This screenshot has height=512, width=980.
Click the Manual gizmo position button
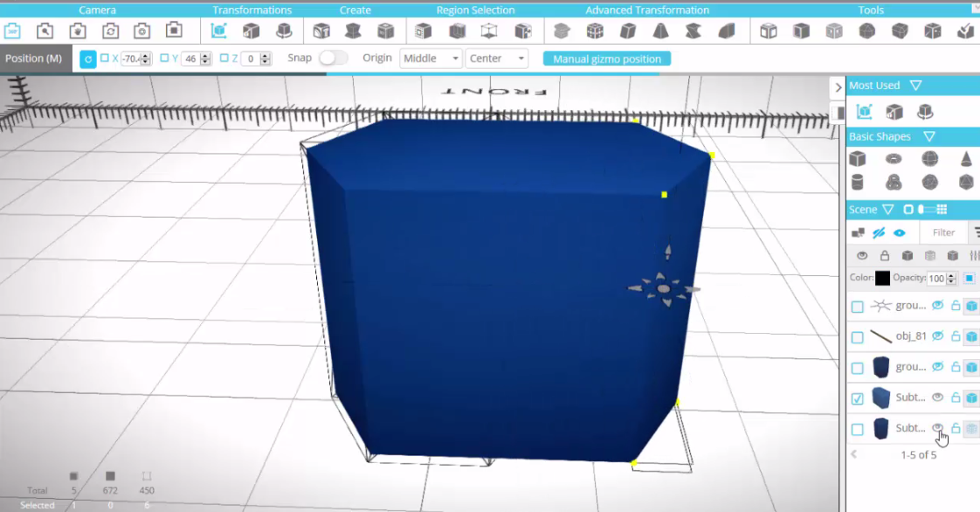click(x=607, y=59)
